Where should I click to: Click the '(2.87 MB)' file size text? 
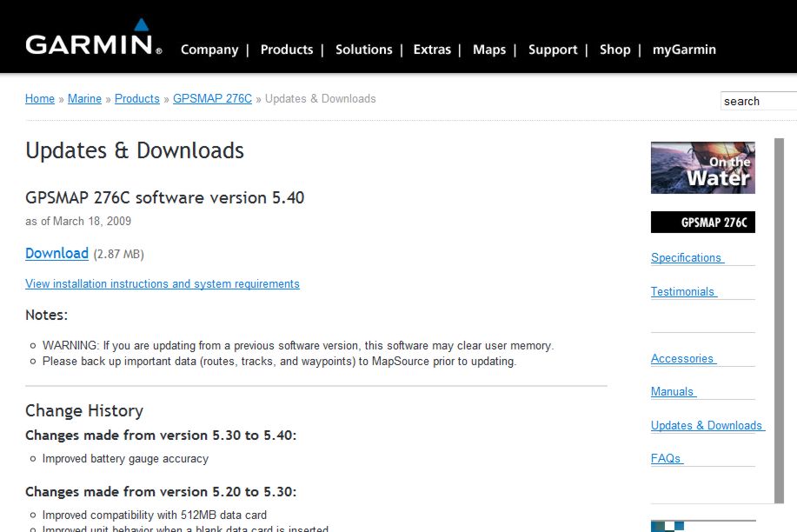coord(119,255)
